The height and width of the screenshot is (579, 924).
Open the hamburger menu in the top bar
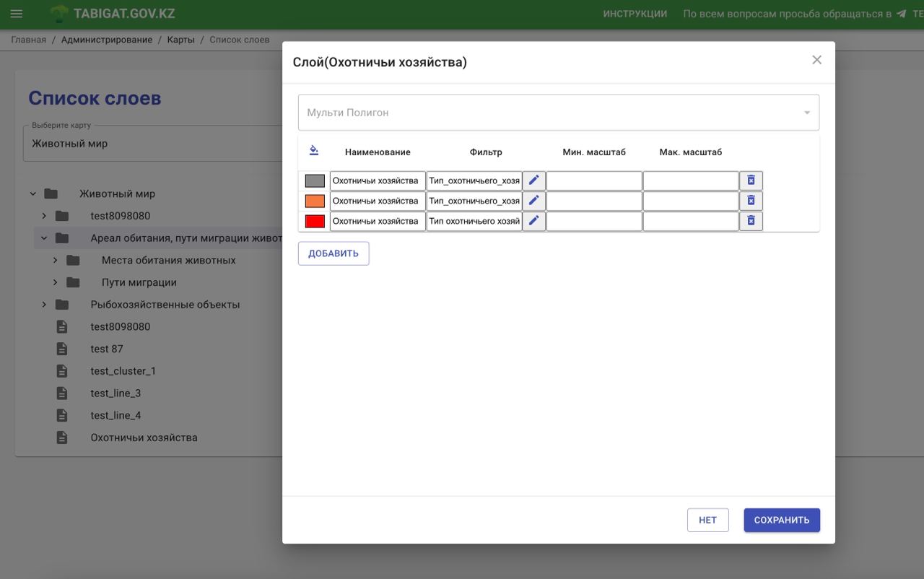click(16, 14)
